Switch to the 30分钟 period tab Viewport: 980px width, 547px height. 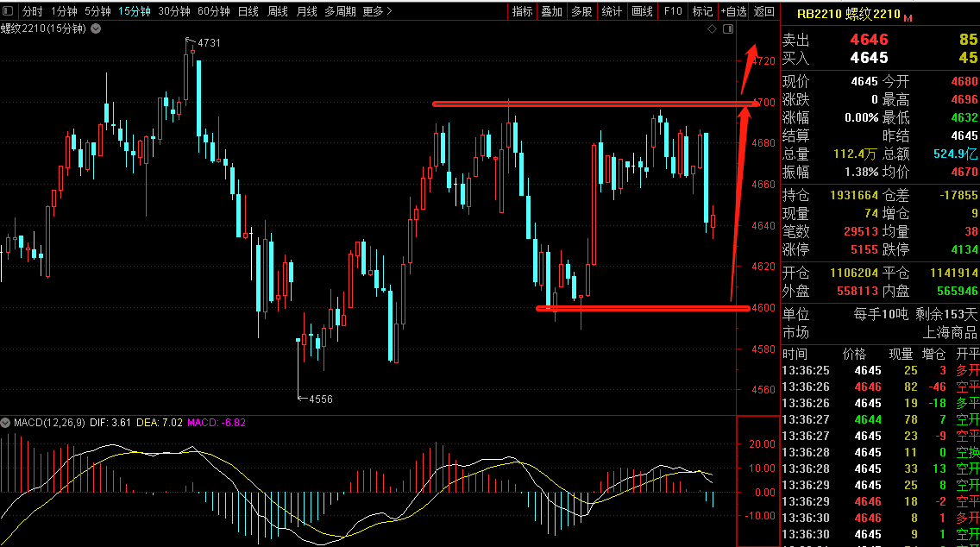[x=174, y=11]
